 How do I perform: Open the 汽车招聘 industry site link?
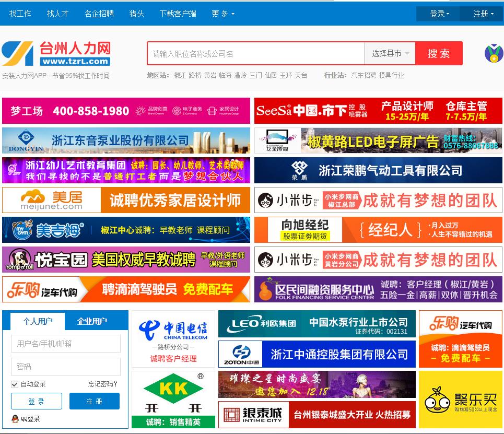pyautogui.click(x=364, y=76)
